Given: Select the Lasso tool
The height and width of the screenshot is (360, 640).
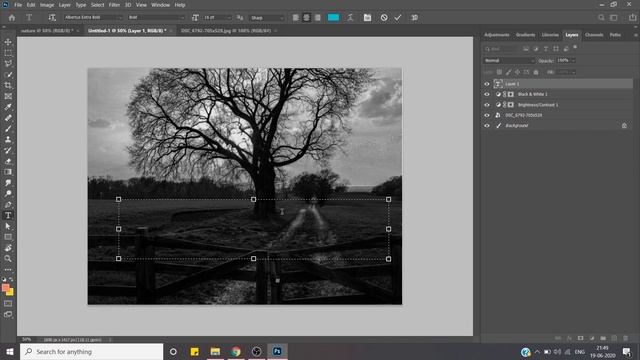Looking at the screenshot, I should click(8, 64).
